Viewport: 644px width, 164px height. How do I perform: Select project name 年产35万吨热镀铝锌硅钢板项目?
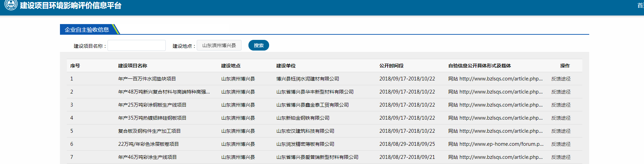pyautogui.click(x=152, y=118)
